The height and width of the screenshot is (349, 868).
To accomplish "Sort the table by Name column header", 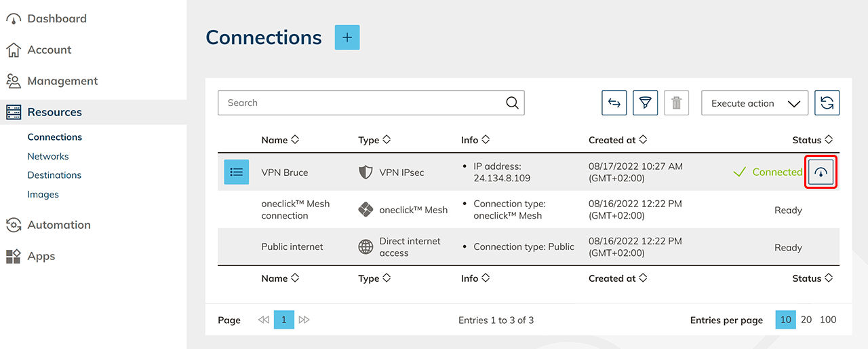I will [279, 140].
